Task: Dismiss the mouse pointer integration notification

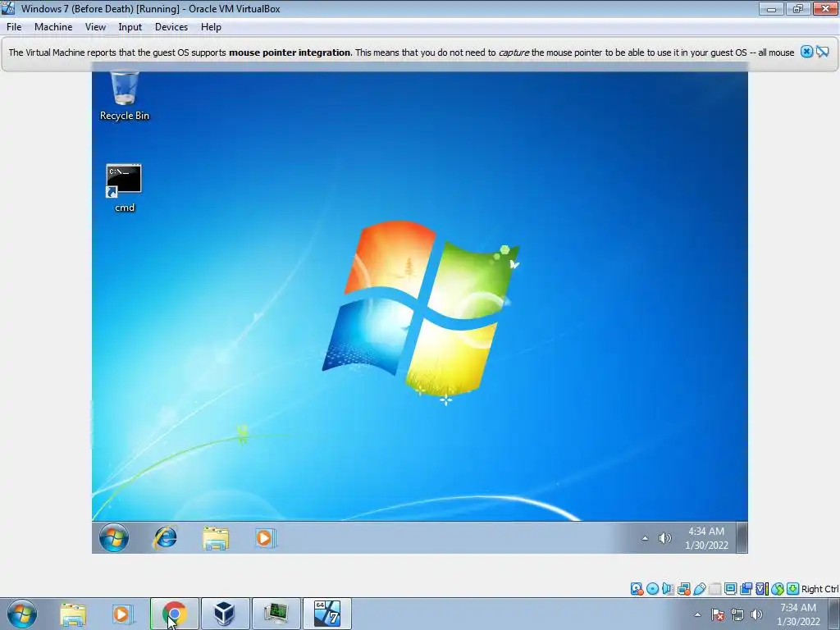Action: coord(806,52)
